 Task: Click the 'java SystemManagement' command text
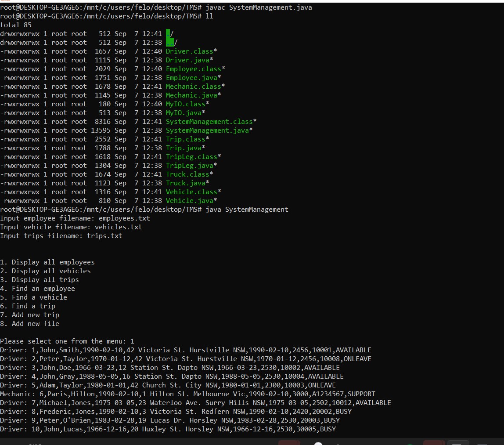pyautogui.click(x=247, y=210)
